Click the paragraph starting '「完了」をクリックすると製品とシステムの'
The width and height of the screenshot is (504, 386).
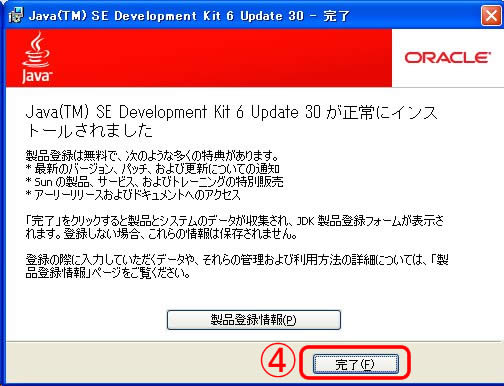click(x=235, y=227)
